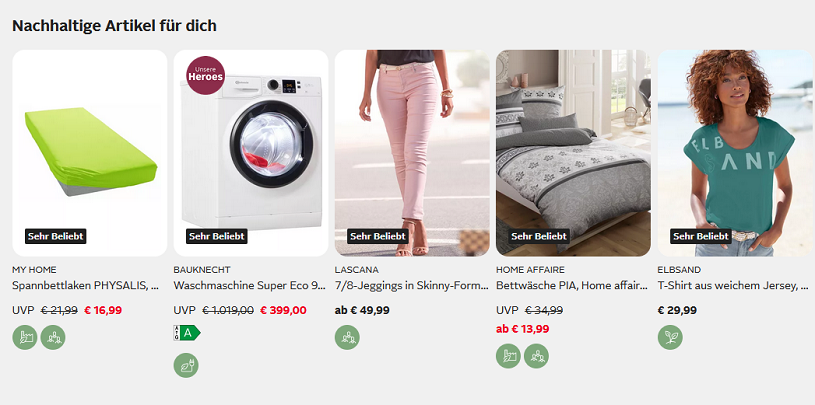Open the T-Shirt aus weichem Jersey title

pos(733,285)
